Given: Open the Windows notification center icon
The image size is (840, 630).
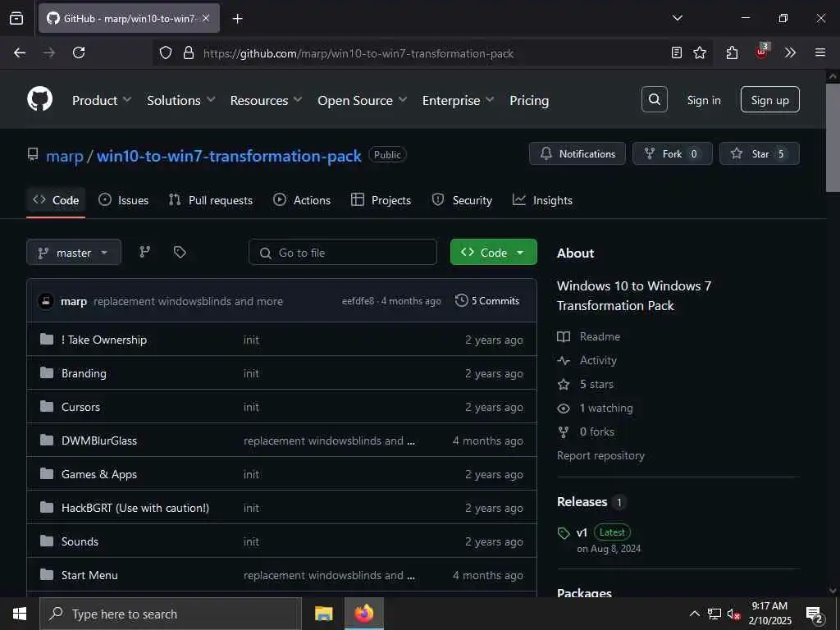Looking at the screenshot, I should tap(815, 615).
